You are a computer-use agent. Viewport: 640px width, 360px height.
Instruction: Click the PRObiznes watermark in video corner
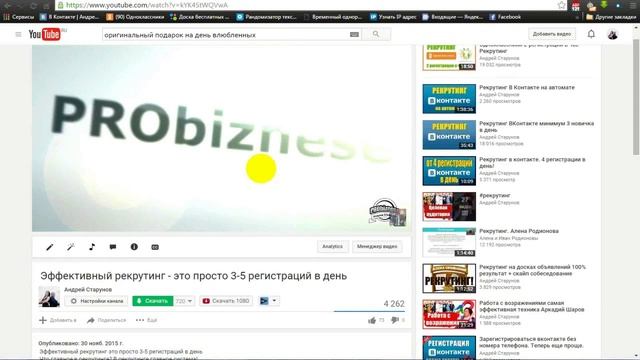pos(387,212)
